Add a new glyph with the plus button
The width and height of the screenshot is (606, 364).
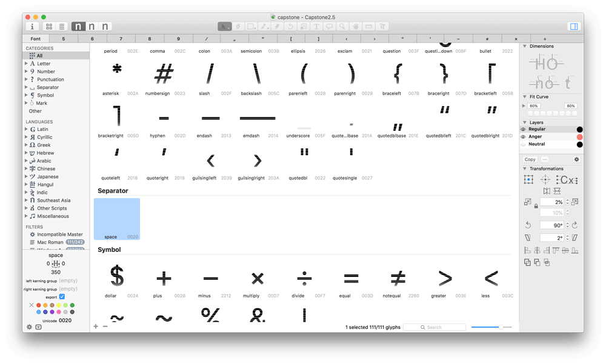[x=95, y=326]
